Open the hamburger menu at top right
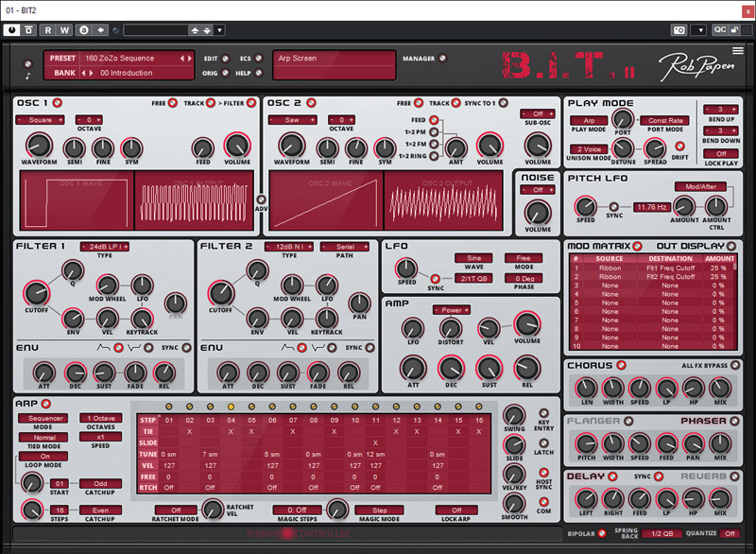756x554 pixels. click(x=738, y=51)
